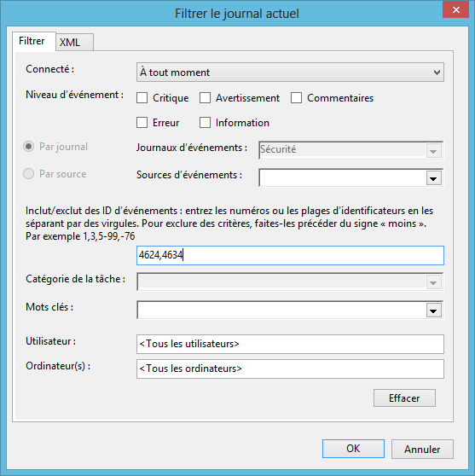Image resolution: width=475 pixels, height=476 pixels.
Task: Switch to the XML tab
Action: click(x=74, y=42)
